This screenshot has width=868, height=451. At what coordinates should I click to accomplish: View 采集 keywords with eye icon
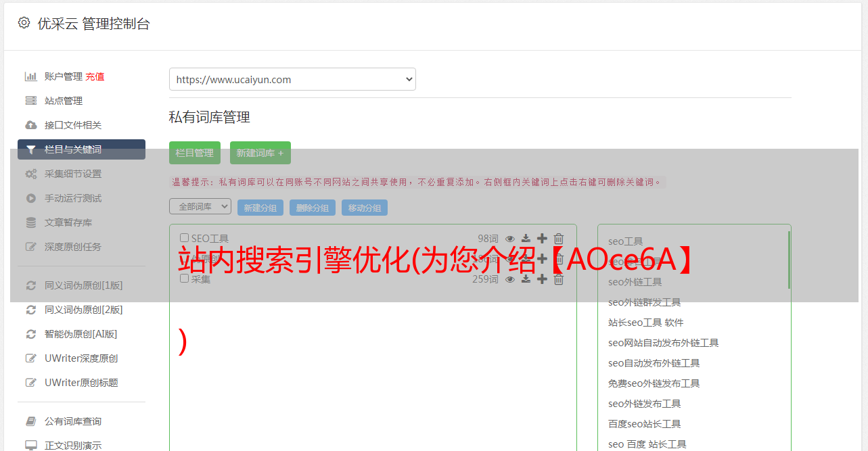pyautogui.click(x=510, y=279)
